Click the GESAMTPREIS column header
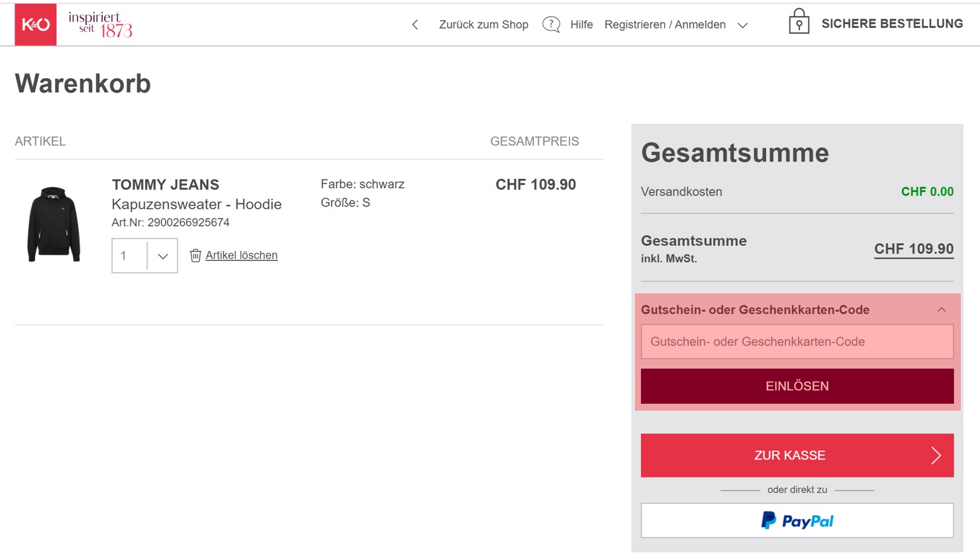Image resolution: width=980 pixels, height=559 pixels. pos(534,141)
